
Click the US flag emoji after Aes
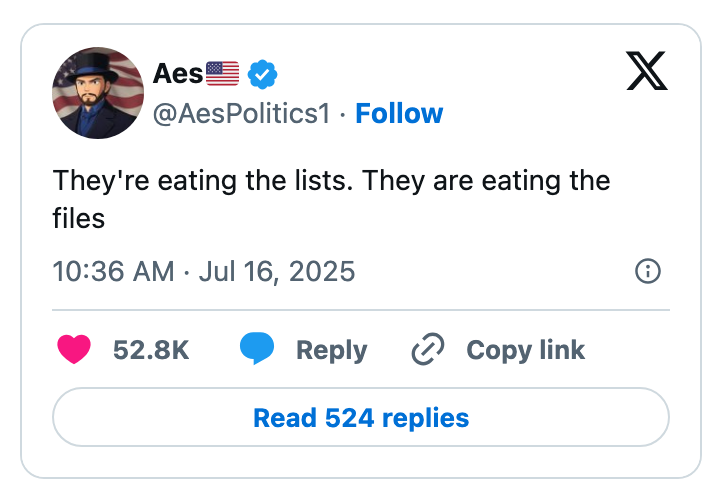[222, 73]
